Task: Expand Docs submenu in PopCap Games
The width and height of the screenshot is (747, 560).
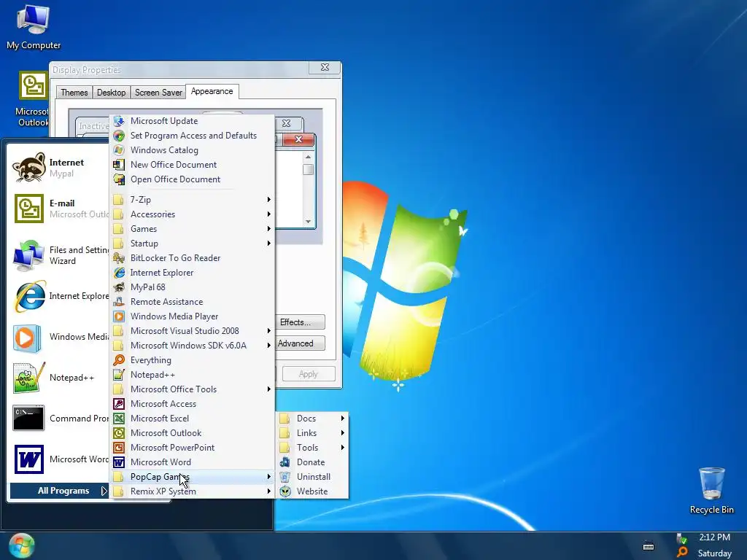Action: tap(312, 419)
